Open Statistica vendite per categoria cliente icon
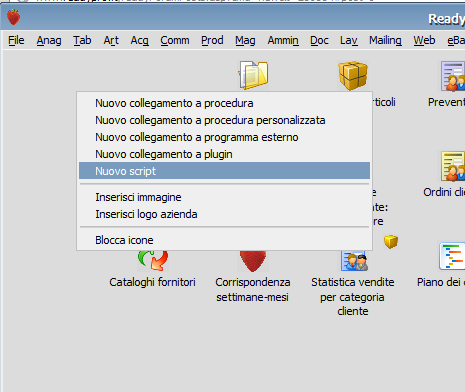This screenshot has height=392, width=465. pos(354,261)
